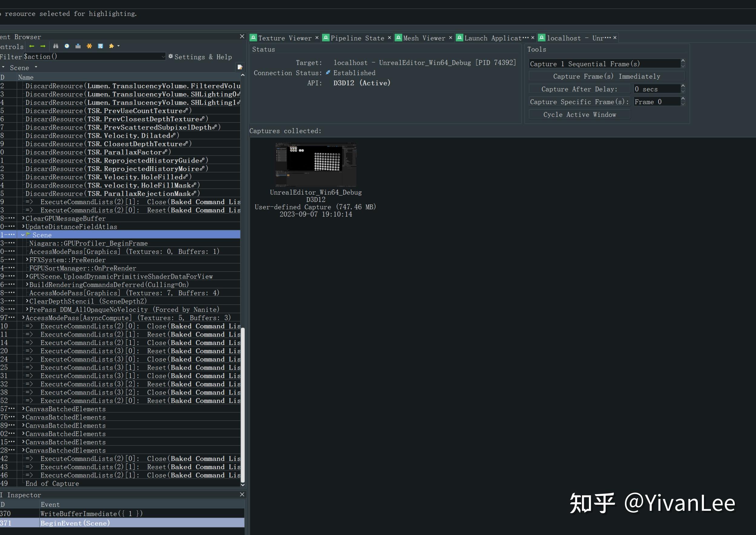
Task: Click the green forward arrow in Event Browser controls
Action: (42, 46)
